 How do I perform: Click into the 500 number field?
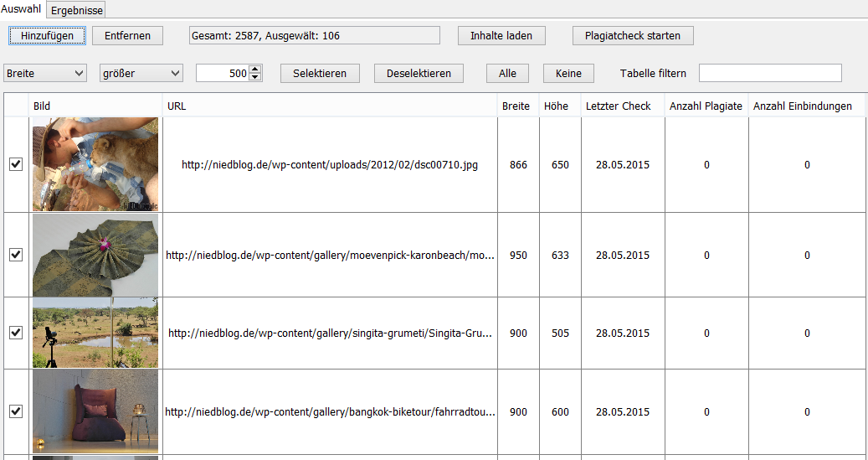tap(223, 73)
